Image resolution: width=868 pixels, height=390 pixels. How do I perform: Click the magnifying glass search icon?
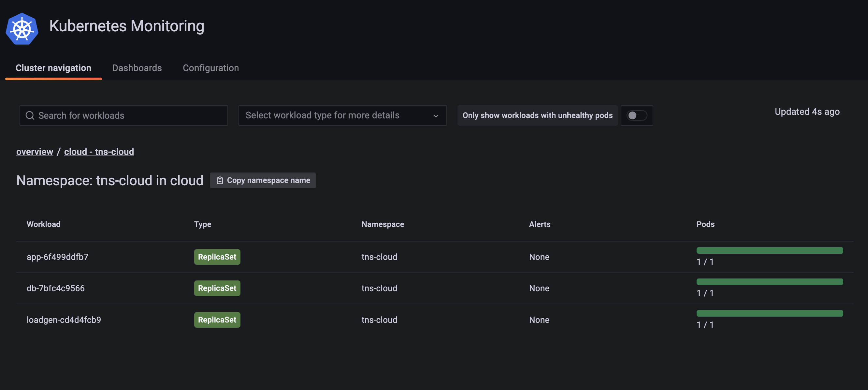point(30,115)
